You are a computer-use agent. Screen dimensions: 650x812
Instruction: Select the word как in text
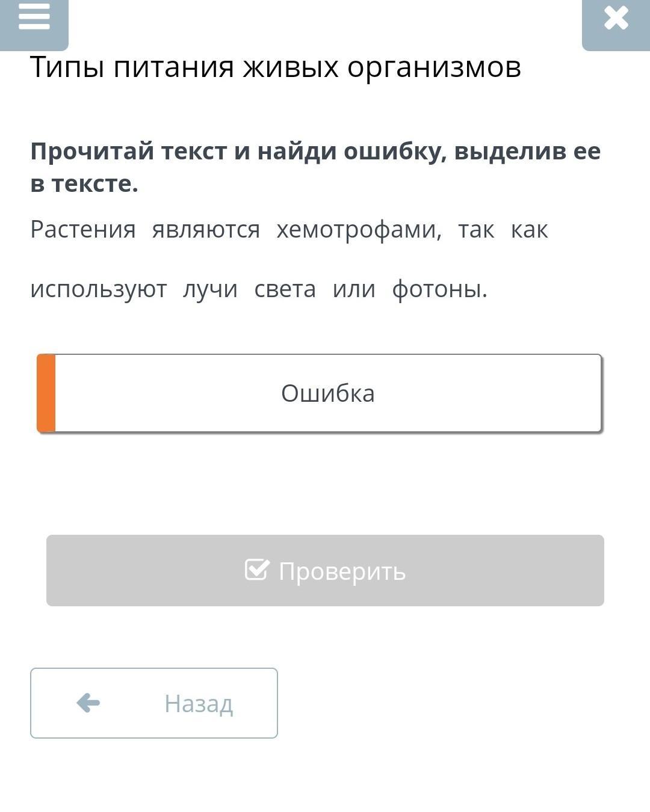[x=529, y=229]
